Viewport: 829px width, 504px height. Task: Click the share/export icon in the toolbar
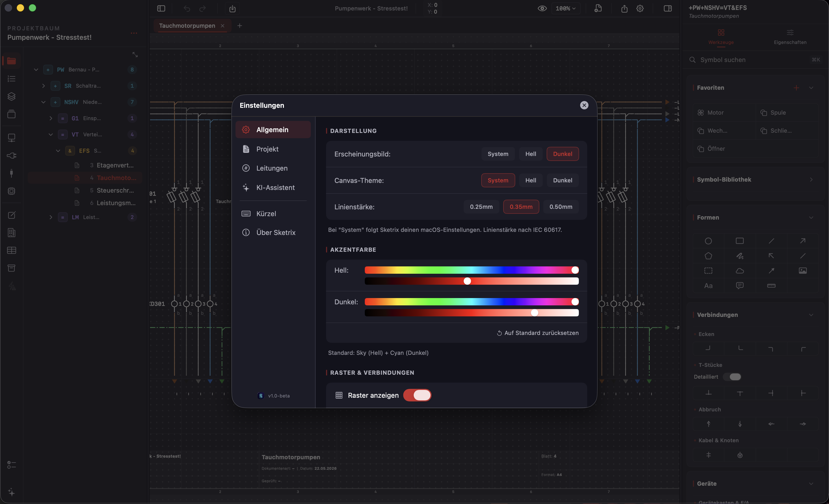tap(624, 8)
